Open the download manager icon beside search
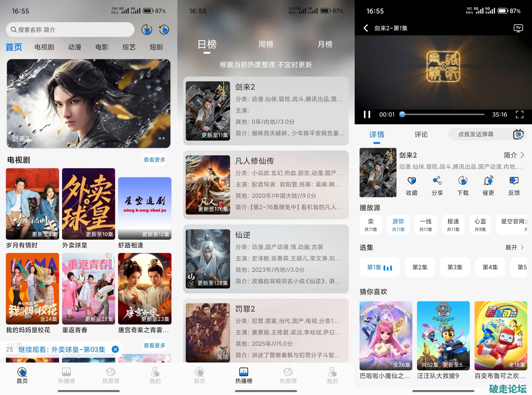532x395 pixels. click(x=147, y=29)
